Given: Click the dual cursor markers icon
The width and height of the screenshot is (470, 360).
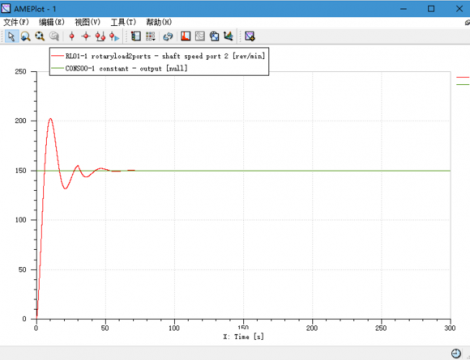Looking at the screenshot, I should 100,36.
